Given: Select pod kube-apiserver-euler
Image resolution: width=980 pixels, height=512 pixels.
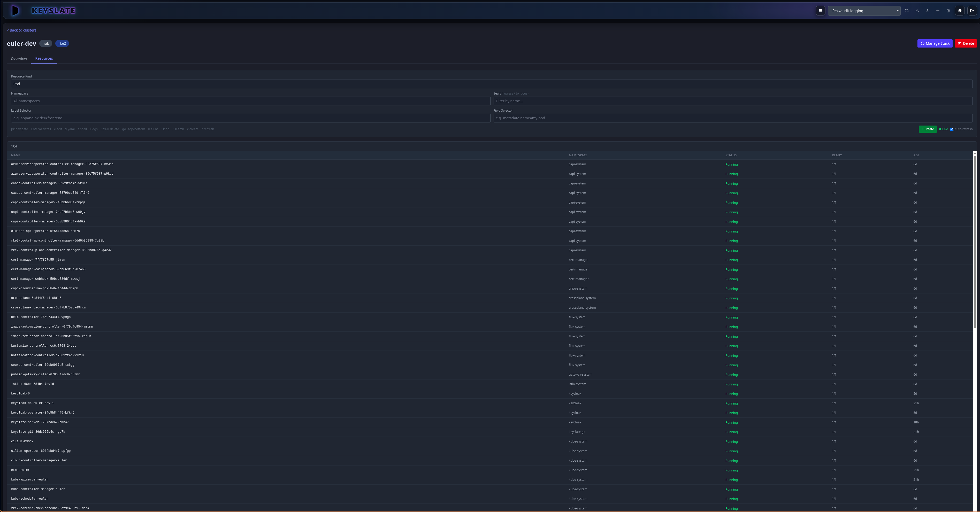Looking at the screenshot, I should coord(490,480).
